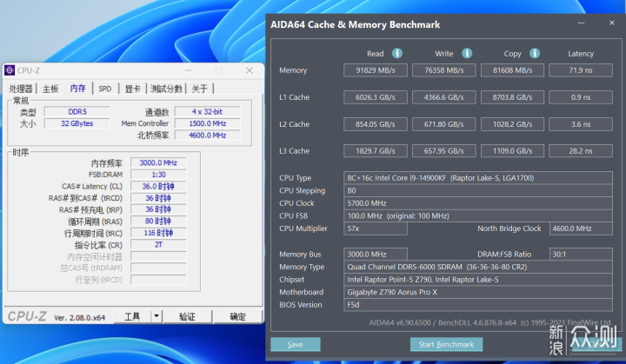Click the Motherboard field Gigabyte Z790 Aorus Pro X
This screenshot has width=626, height=364.
tap(478, 292)
